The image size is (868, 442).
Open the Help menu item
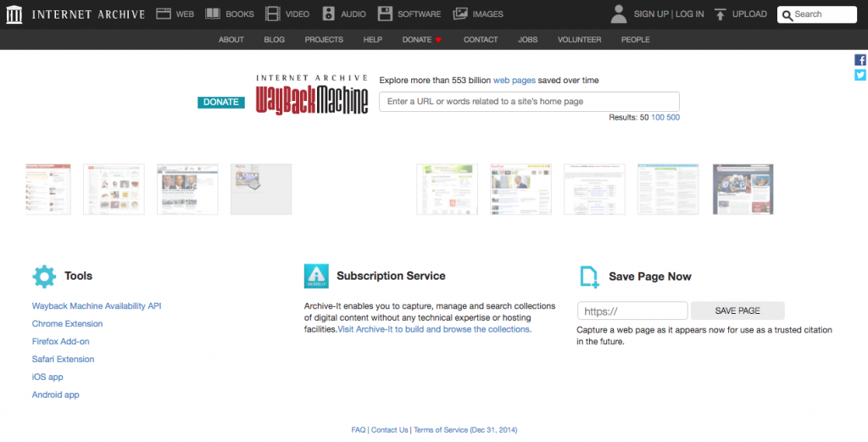373,40
